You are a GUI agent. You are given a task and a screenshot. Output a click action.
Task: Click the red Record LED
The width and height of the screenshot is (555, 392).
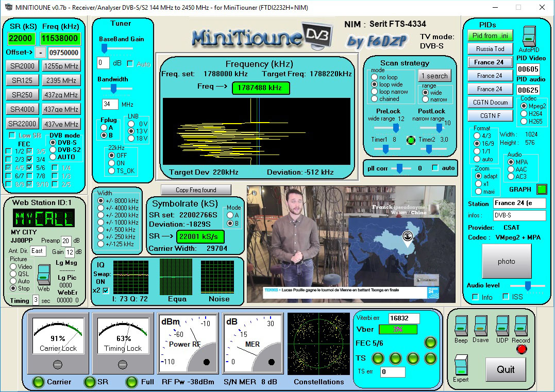click(521, 350)
